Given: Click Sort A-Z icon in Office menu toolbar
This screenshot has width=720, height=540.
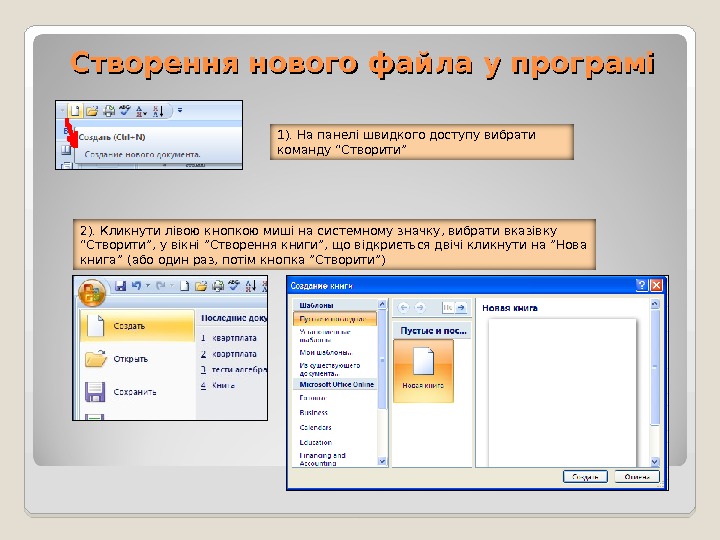Looking at the screenshot, I should click(251, 286).
